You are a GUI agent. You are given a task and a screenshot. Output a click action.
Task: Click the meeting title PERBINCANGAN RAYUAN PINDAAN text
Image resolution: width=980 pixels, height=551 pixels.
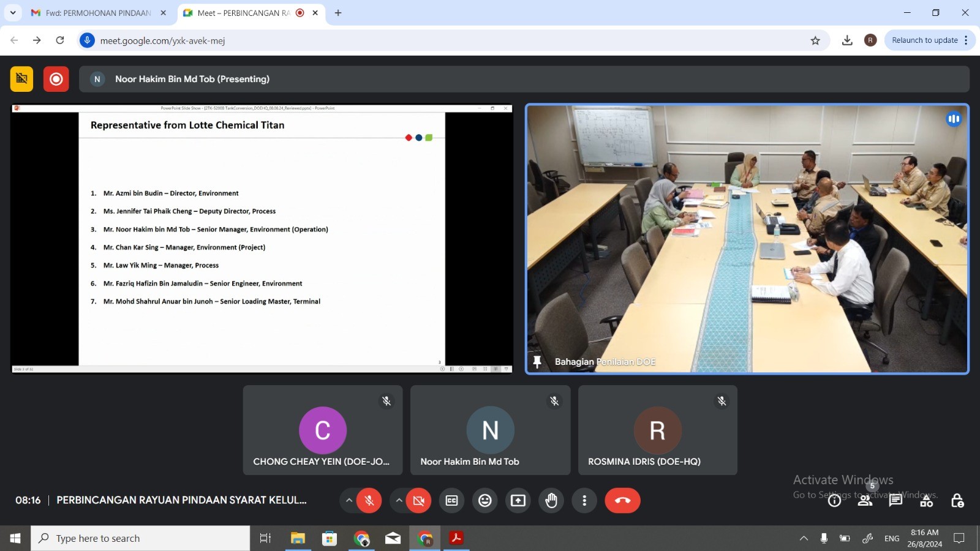coord(181,500)
